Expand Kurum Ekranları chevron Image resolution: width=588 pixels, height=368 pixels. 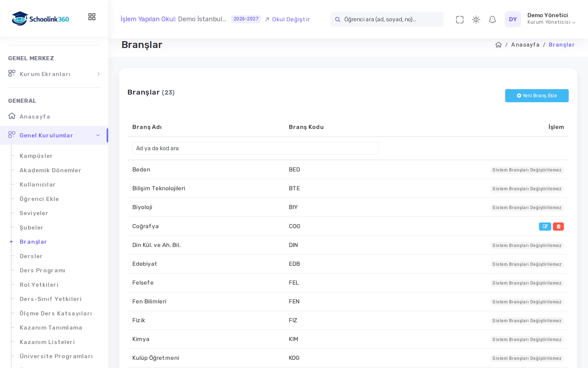(99, 74)
